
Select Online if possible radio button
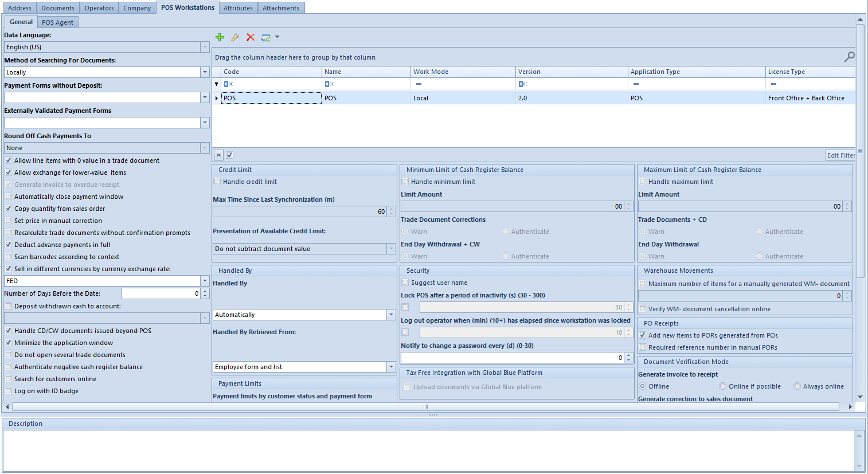[x=722, y=386]
